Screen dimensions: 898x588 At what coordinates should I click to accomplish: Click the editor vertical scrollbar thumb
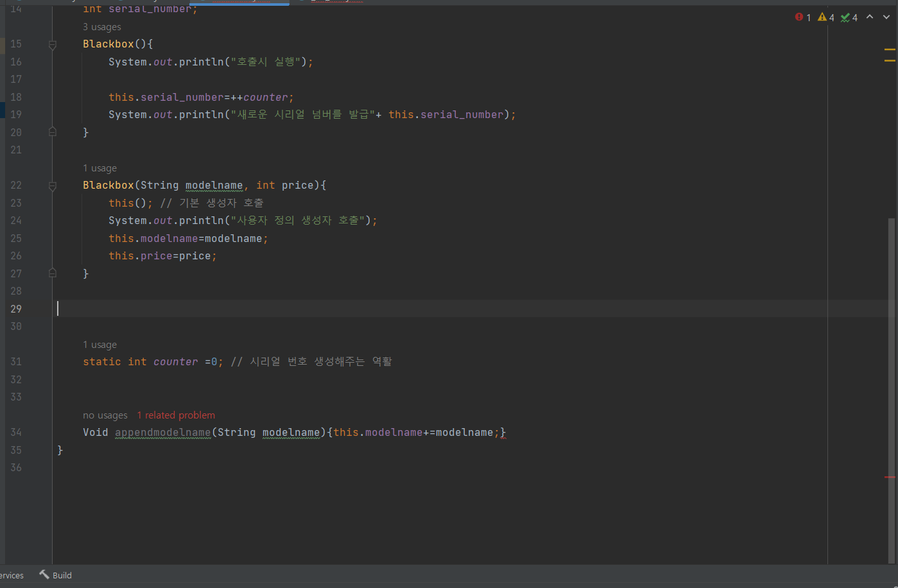tap(891, 390)
